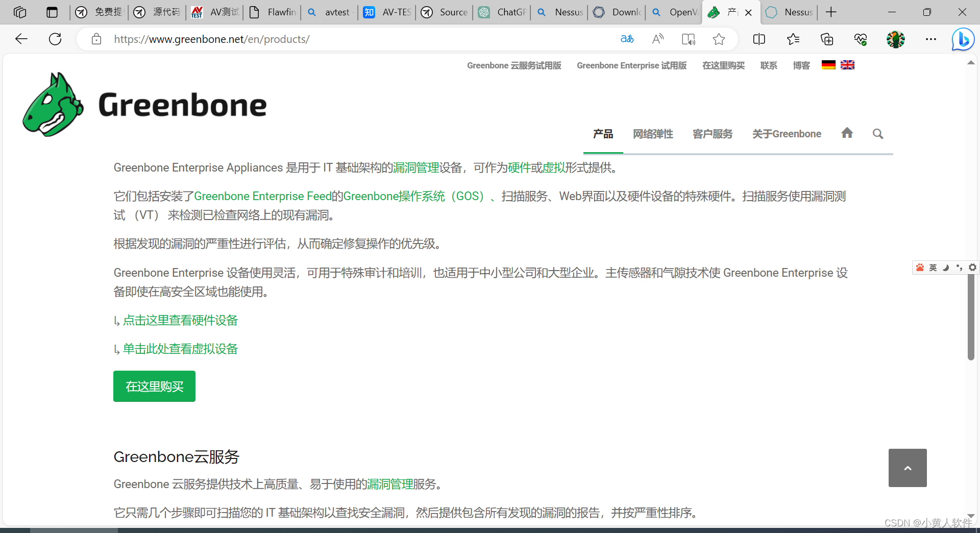Switch to the Source tab
The height and width of the screenshot is (533, 980).
445,12
